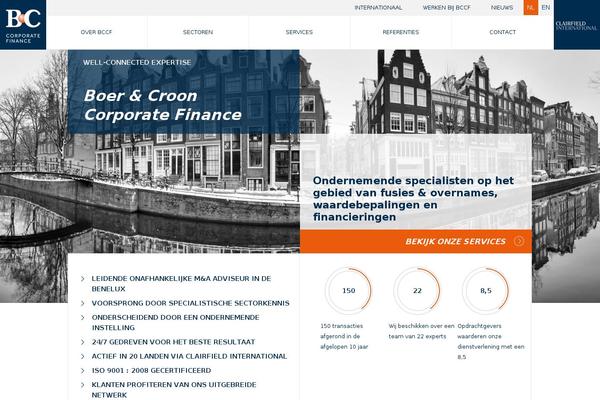Click text 'Actief in 20 landen via Clairfield International'
Screen dimensions: 600x400
pyautogui.click(x=189, y=356)
